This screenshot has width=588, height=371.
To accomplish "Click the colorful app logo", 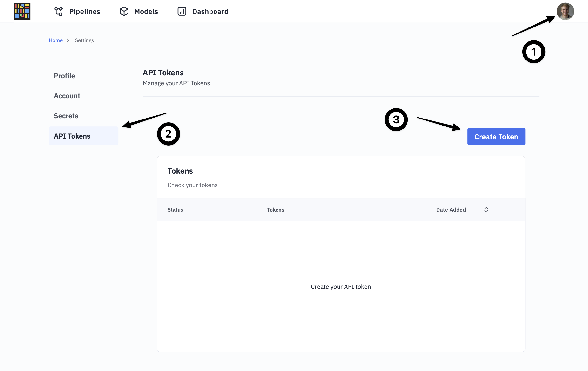I will pyautogui.click(x=22, y=11).
